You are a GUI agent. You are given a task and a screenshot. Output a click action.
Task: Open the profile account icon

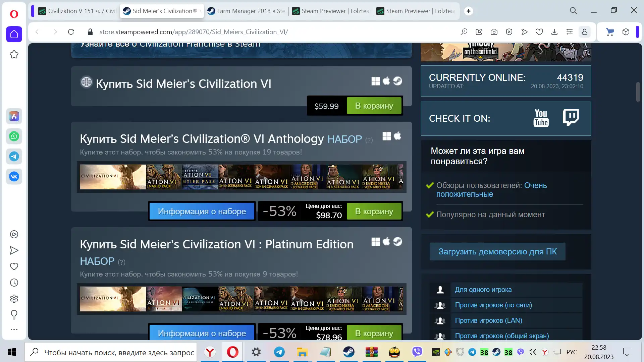click(585, 32)
